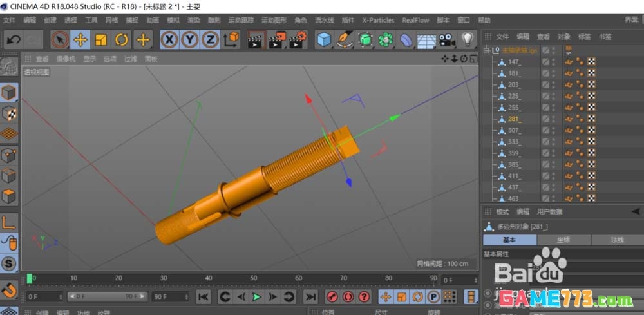Toggle Z axis lock

pyautogui.click(x=211, y=40)
